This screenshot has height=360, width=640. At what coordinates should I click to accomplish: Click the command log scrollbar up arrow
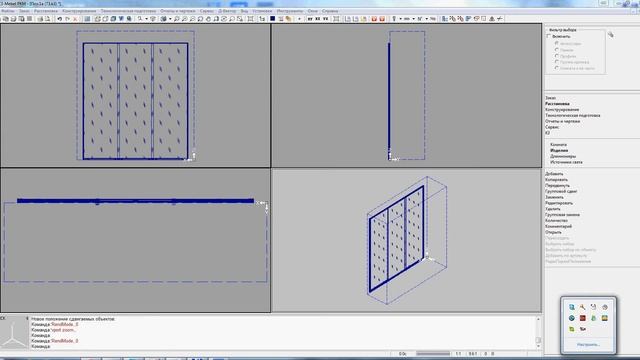538,319
